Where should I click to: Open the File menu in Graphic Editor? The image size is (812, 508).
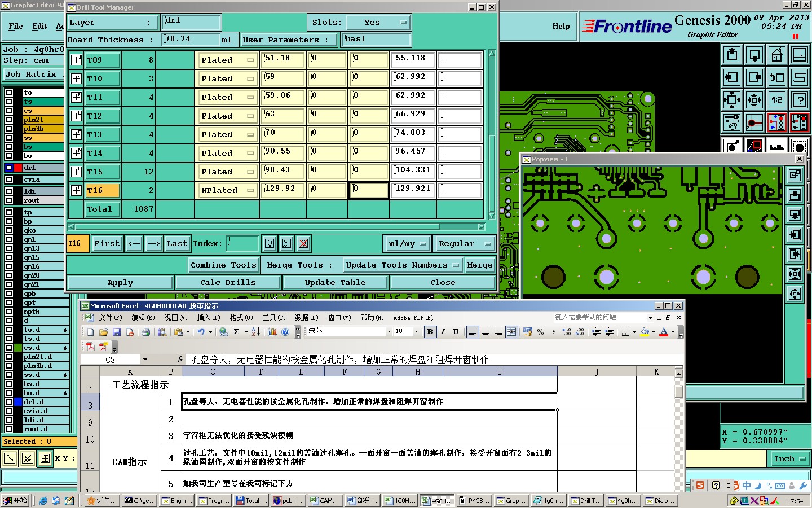point(16,26)
